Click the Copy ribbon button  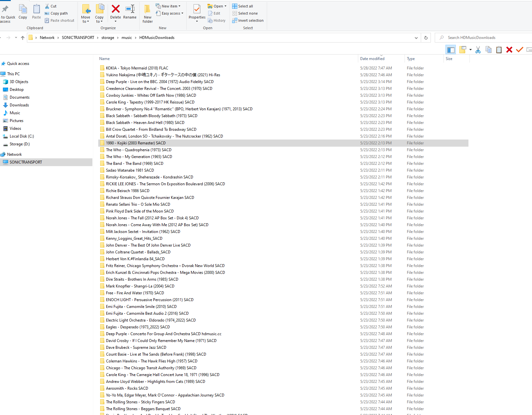click(23, 12)
